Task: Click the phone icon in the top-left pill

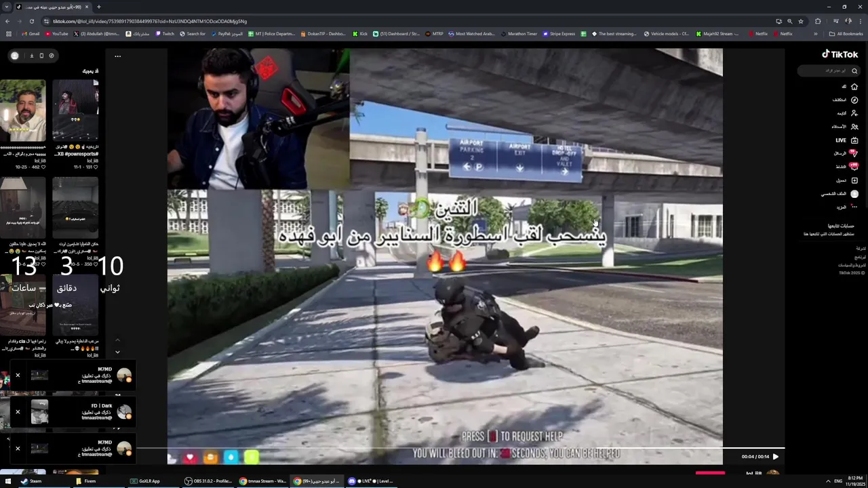Action: click(41, 56)
